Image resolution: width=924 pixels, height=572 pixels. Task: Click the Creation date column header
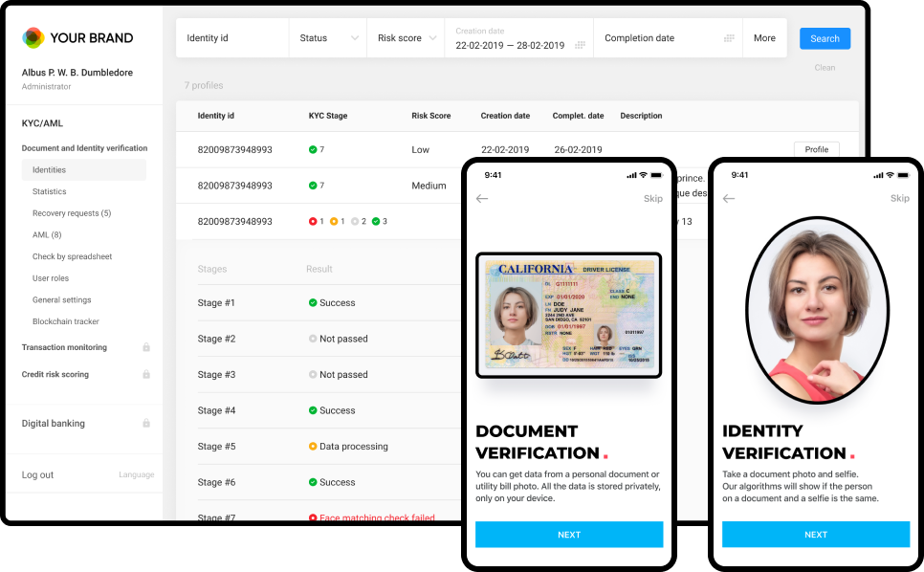[505, 116]
